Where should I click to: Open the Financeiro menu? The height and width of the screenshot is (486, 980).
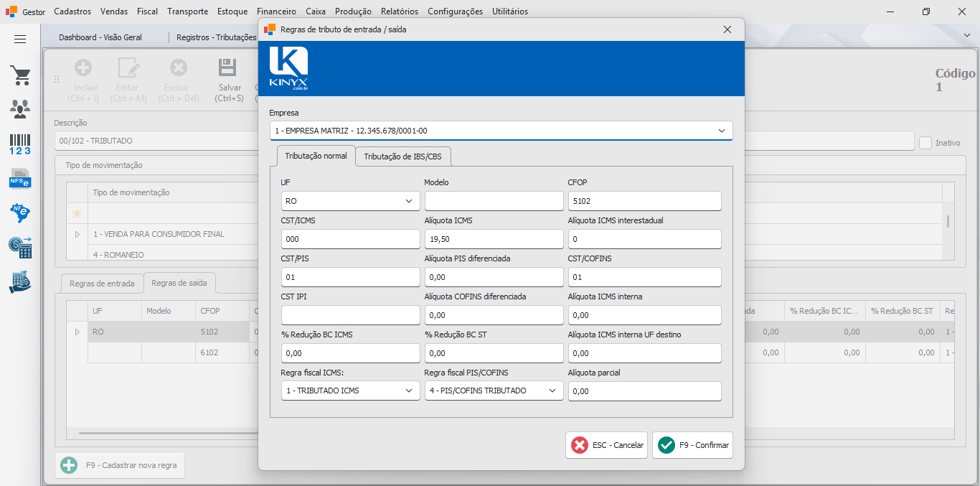(x=276, y=11)
